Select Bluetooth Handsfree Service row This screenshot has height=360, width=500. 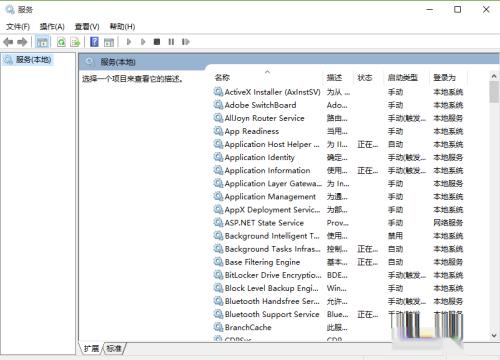point(338,301)
